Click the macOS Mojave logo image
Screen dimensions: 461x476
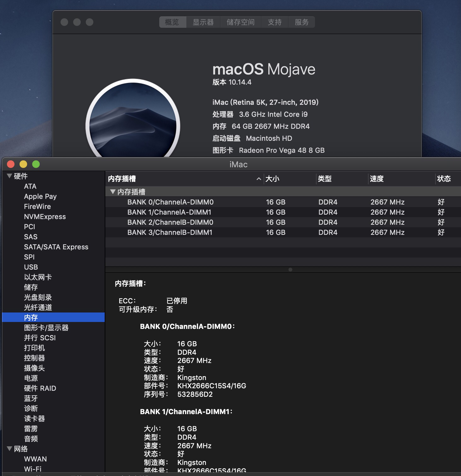(x=133, y=118)
